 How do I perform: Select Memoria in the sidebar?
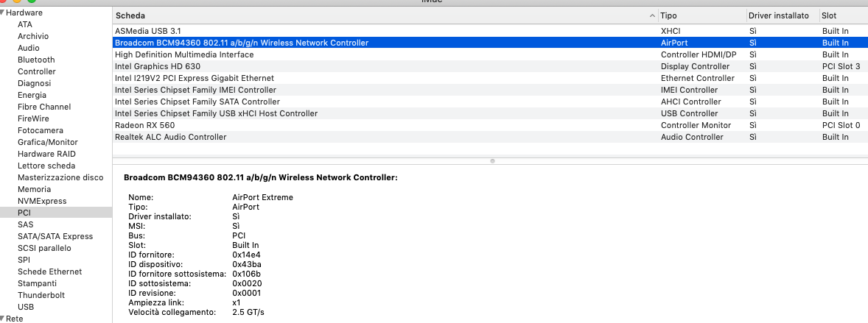coord(35,189)
